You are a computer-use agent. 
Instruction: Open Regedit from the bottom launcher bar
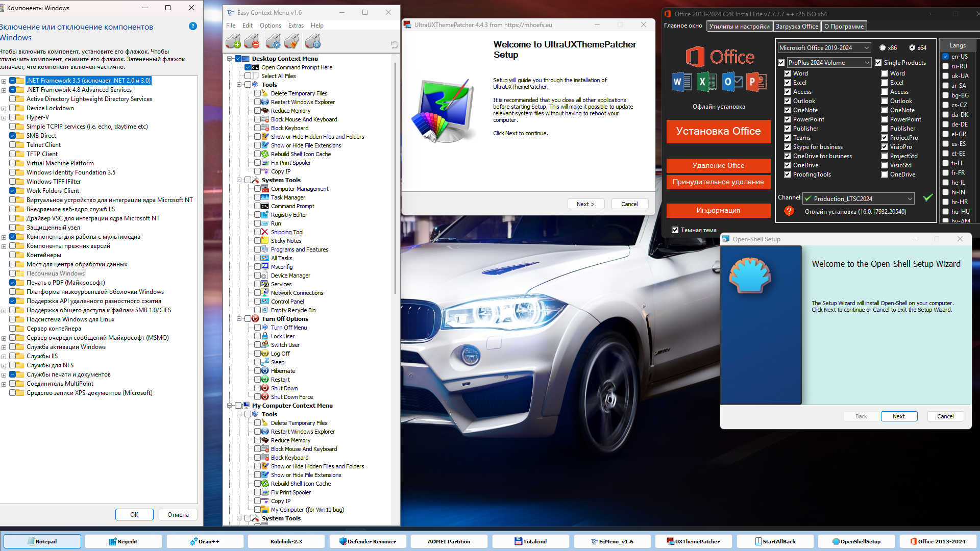[x=123, y=541]
